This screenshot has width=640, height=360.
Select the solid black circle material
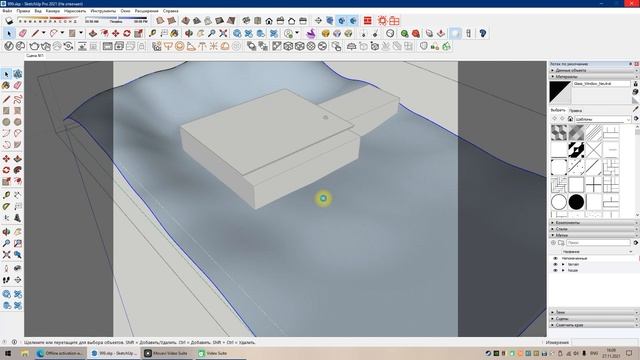point(576,202)
